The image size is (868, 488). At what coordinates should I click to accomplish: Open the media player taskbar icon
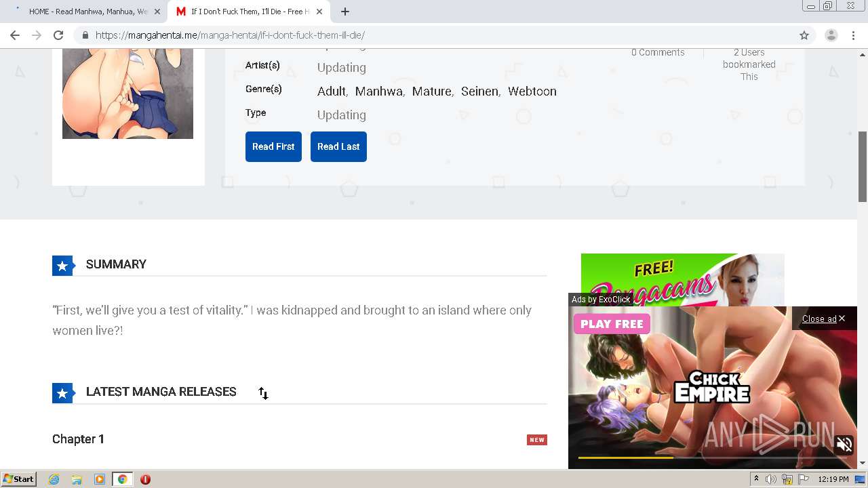100,479
